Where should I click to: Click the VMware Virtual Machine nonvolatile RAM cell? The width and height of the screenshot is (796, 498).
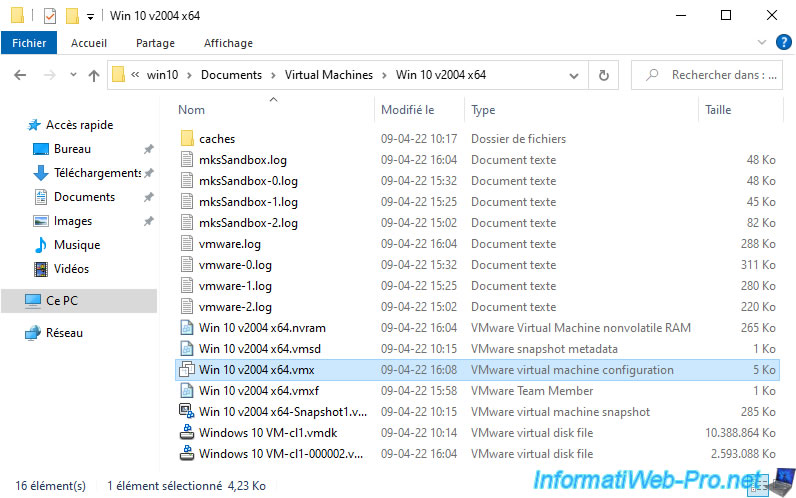coord(580,328)
